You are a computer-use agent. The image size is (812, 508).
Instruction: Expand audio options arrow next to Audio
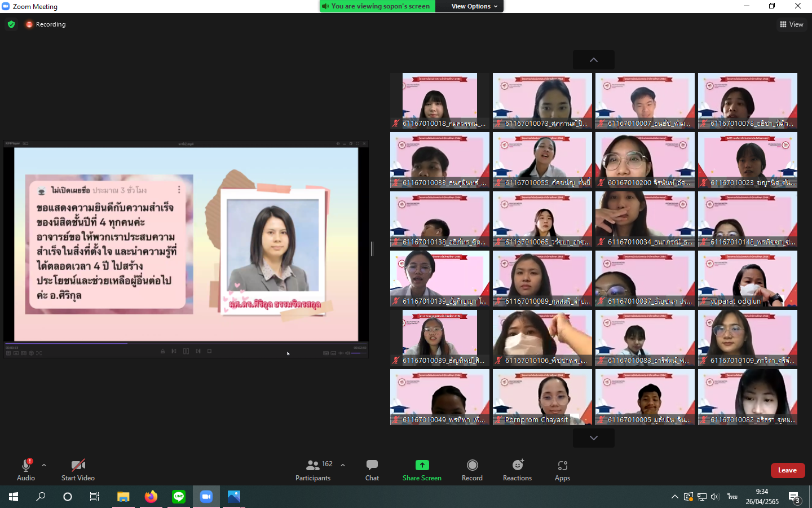coord(44,465)
